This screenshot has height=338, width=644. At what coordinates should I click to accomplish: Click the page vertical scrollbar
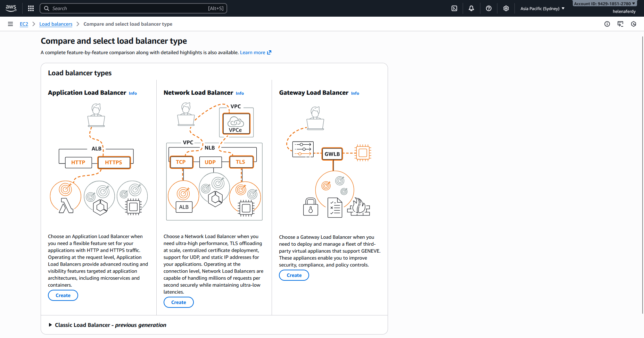(642, 174)
